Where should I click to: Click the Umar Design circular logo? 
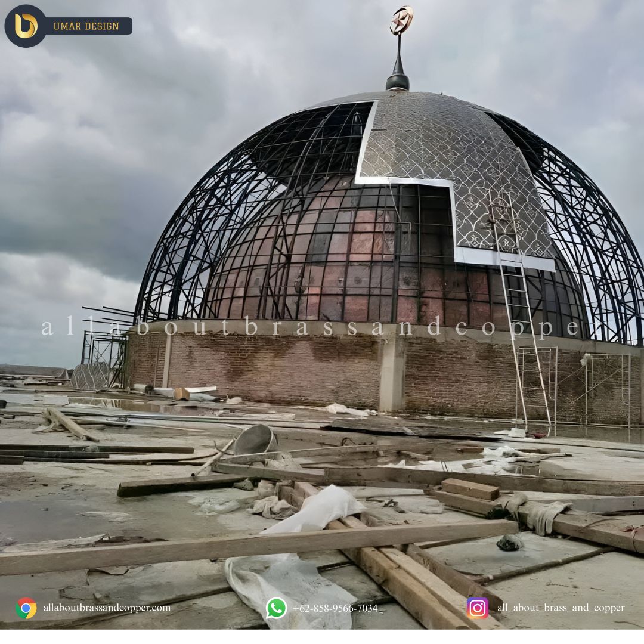(x=26, y=26)
